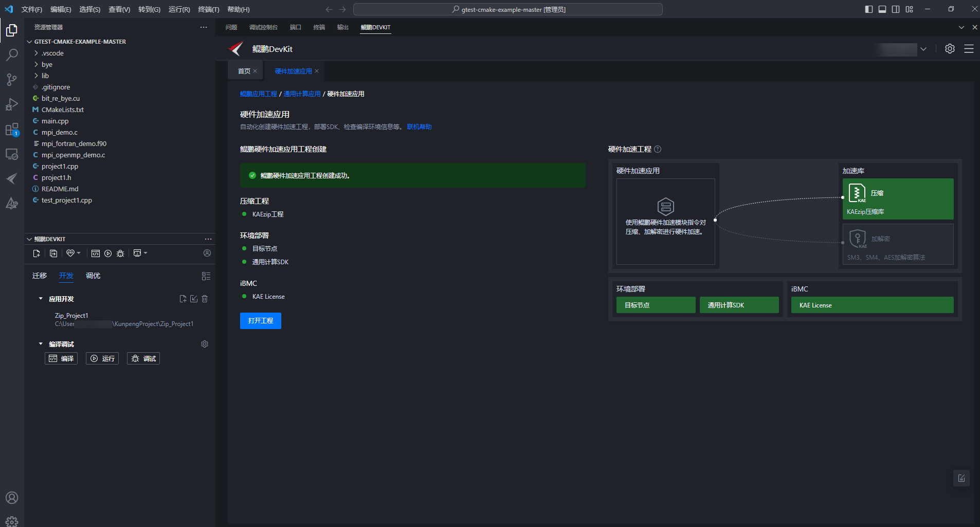Click 调试 button
980x527 pixels.
[x=143, y=358]
